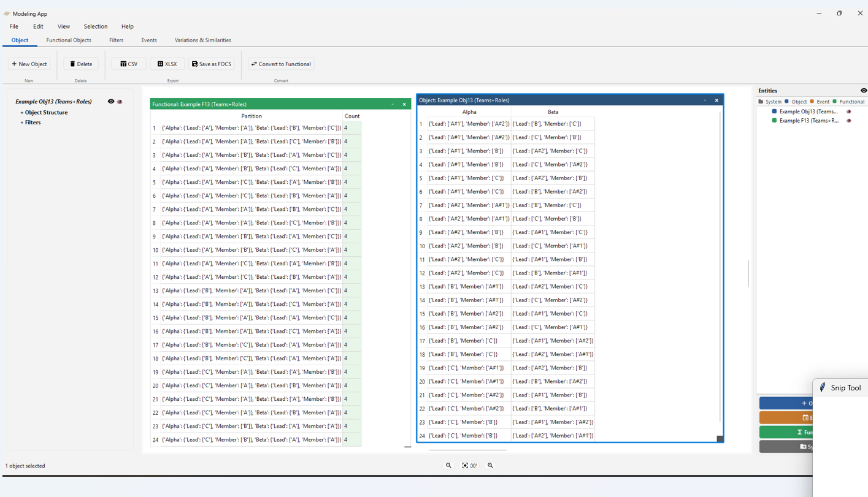This screenshot has width=868, height=497.
Task: Export the table using the CSV button
Action: coord(129,64)
